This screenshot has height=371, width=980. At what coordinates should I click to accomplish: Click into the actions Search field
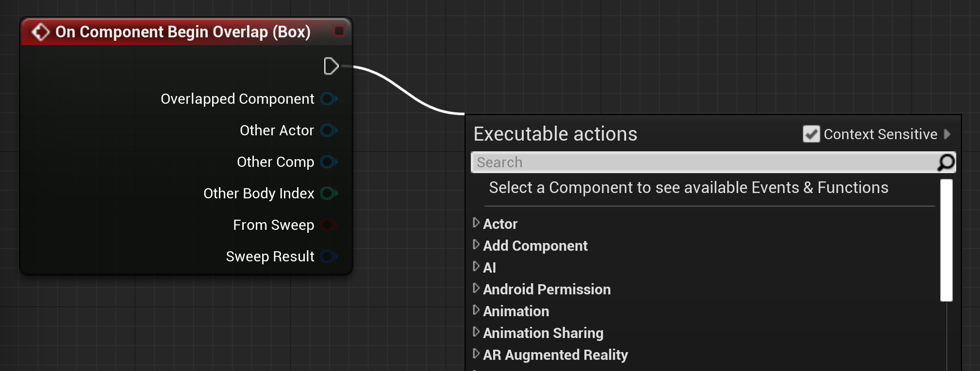click(704, 162)
